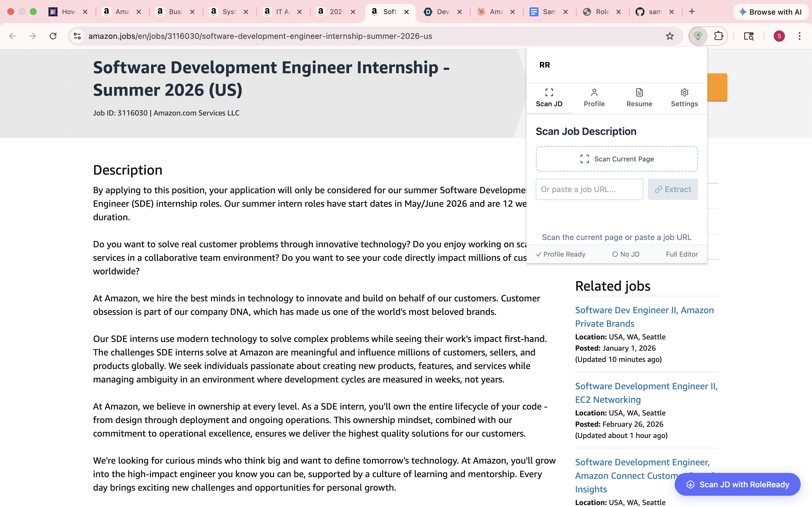The width and height of the screenshot is (812, 507).
Task: Open a new browser tab with plus icon
Action: tap(692, 12)
